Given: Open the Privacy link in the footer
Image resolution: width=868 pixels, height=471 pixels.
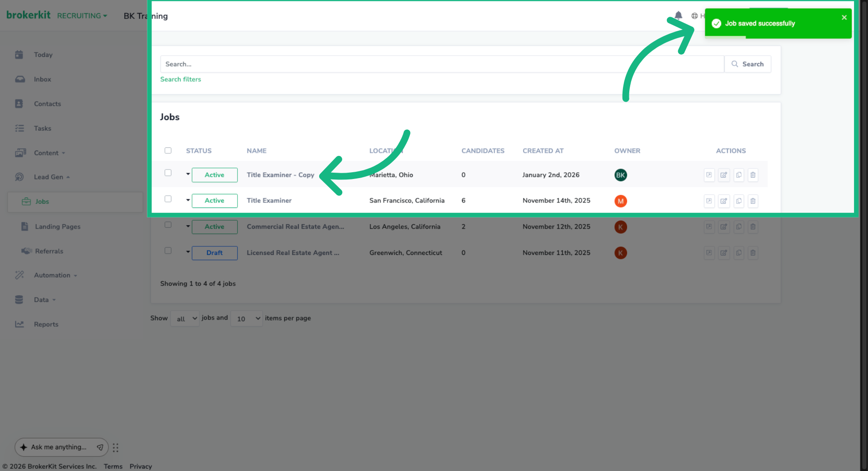Looking at the screenshot, I should point(141,466).
